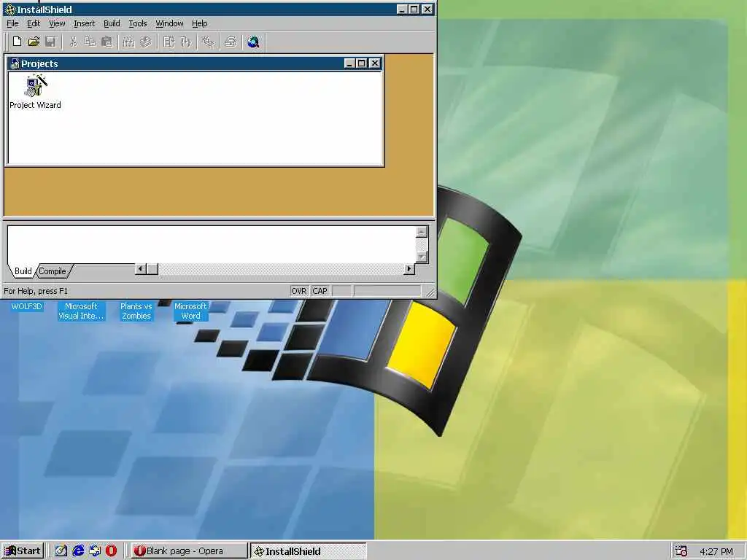747x560 pixels.
Task: Select Plants vs Zombies desktop shortcut
Action: coord(136,311)
